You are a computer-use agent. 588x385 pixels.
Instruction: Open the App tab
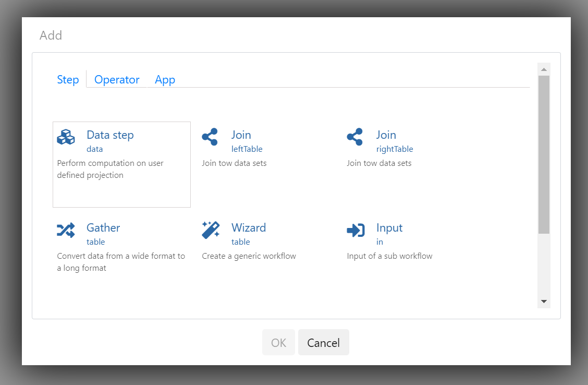(165, 79)
